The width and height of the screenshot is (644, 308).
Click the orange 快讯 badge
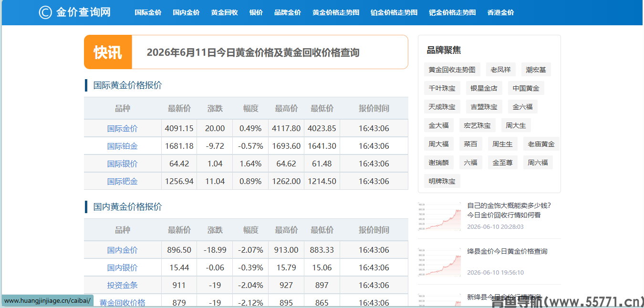(108, 52)
